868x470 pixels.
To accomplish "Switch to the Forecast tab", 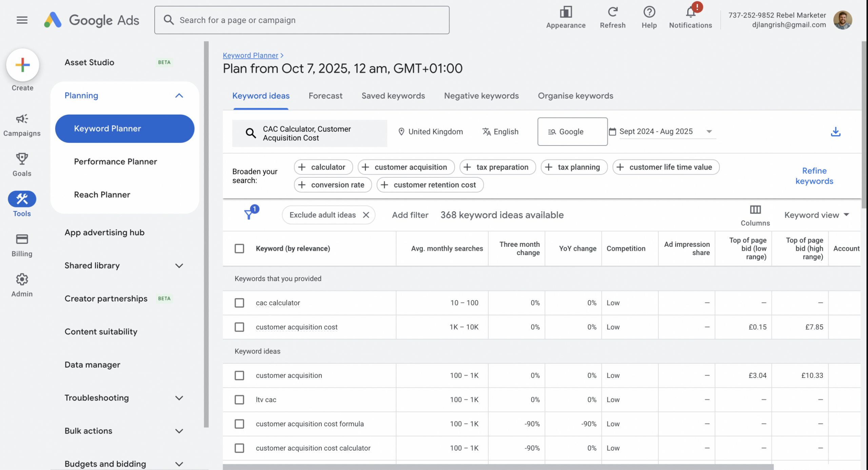I will click(325, 96).
